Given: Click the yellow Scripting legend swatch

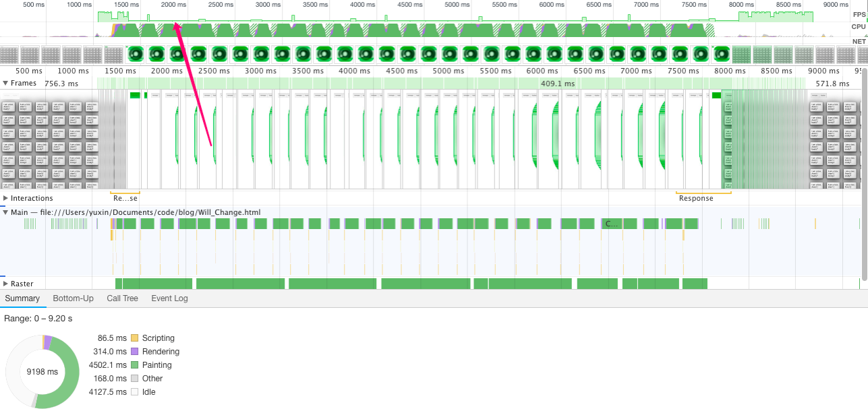Looking at the screenshot, I should [134, 338].
